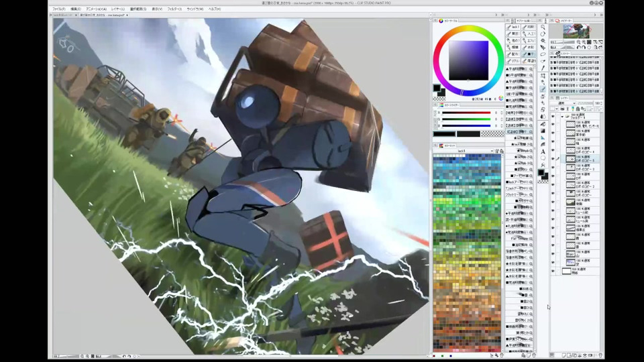The image size is (644, 362).
Task: Hide the 雲 cloud layer
Action: [x=552, y=245]
